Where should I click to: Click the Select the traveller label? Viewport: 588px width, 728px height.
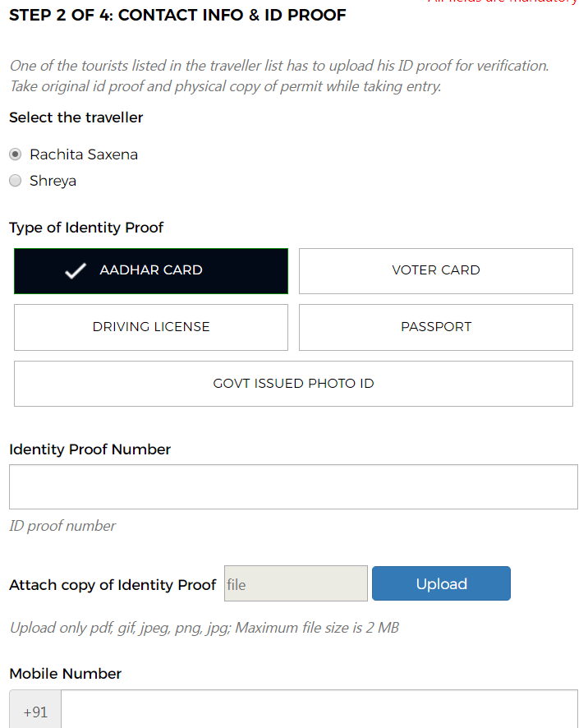point(76,117)
